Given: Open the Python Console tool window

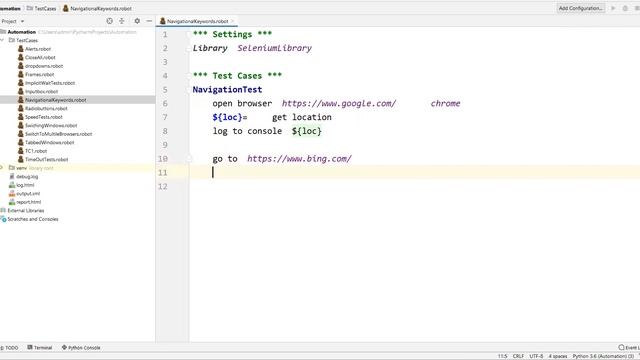Looking at the screenshot, I should pos(81,348).
